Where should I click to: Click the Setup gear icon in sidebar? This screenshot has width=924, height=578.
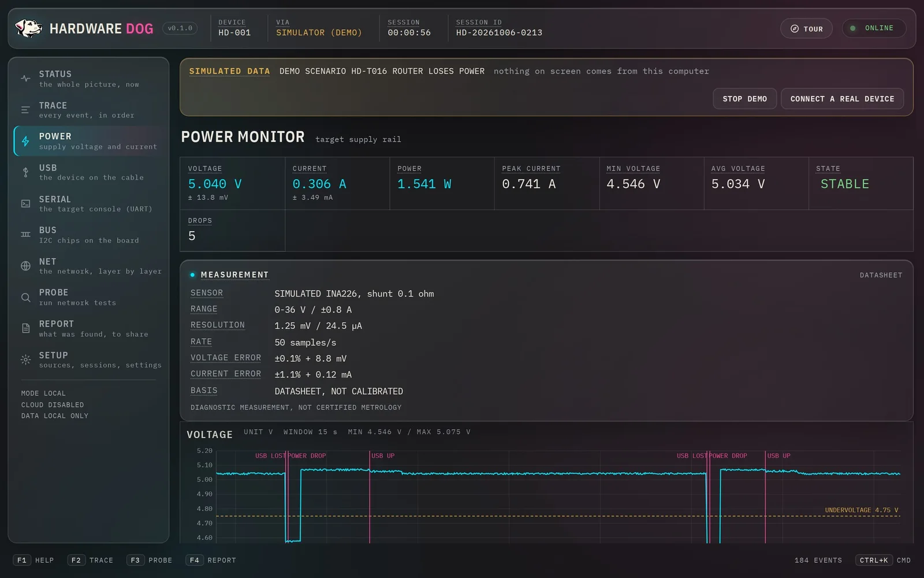click(25, 360)
